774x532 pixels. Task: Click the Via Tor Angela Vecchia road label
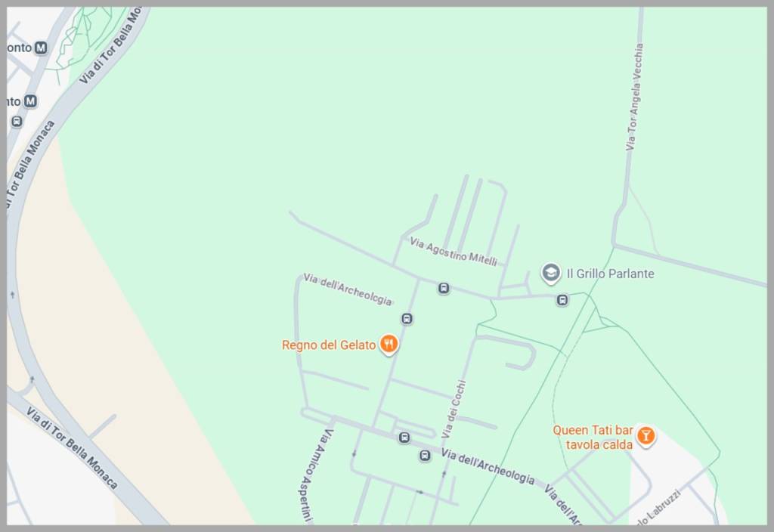634,97
